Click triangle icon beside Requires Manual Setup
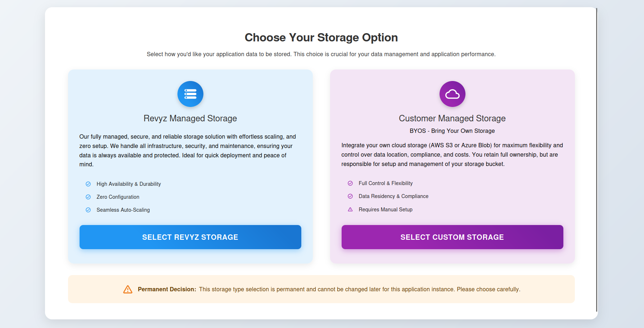Image resolution: width=644 pixels, height=328 pixels. (350, 210)
